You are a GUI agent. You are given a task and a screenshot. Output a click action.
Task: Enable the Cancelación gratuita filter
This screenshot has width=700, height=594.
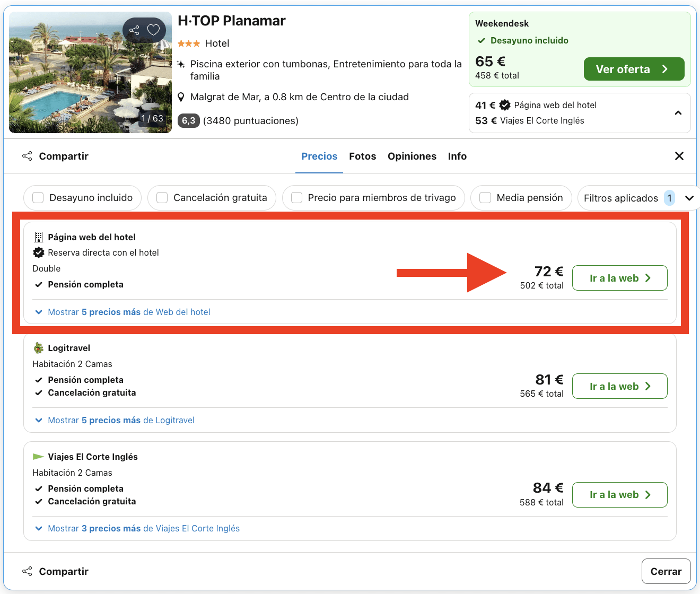162,197
